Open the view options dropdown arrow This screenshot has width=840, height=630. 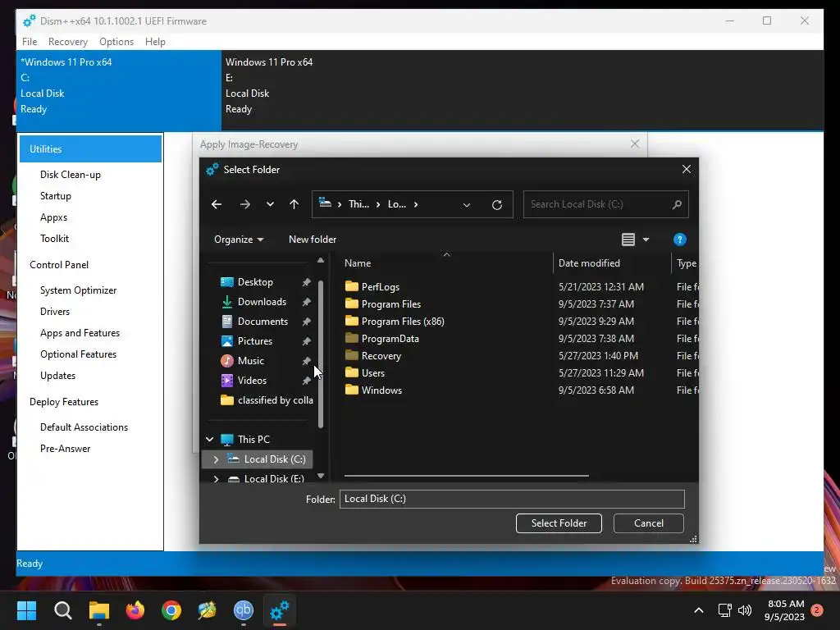point(646,240)
